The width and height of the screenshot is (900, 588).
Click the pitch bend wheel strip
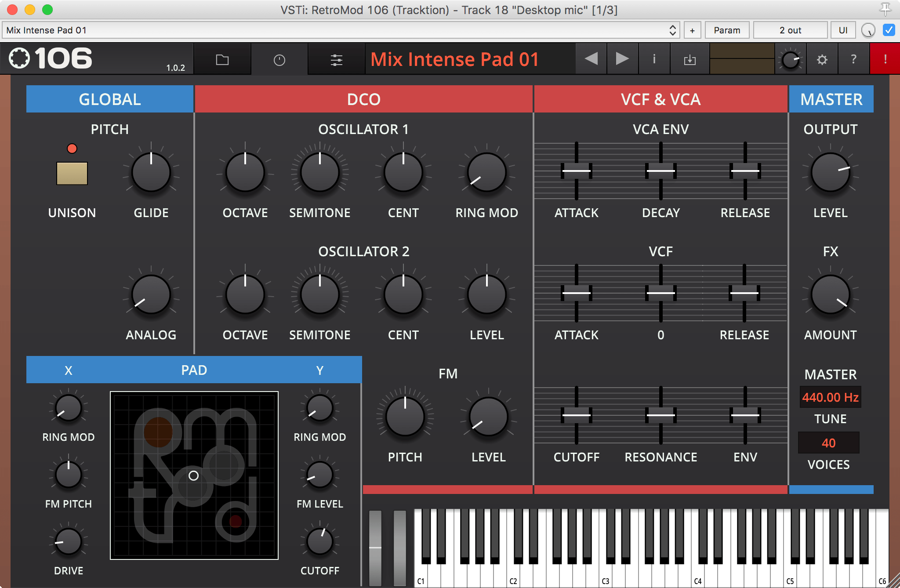coord(375,548)
